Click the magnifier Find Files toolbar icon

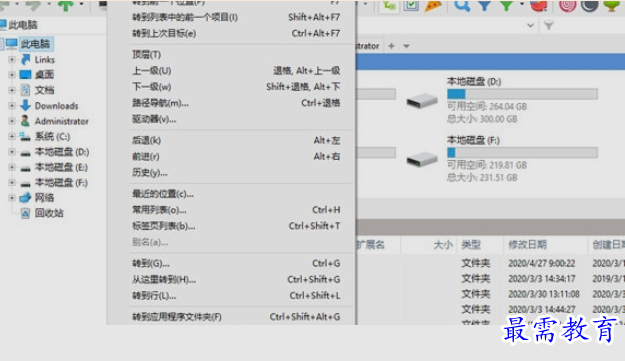click(x=462, y=5)
